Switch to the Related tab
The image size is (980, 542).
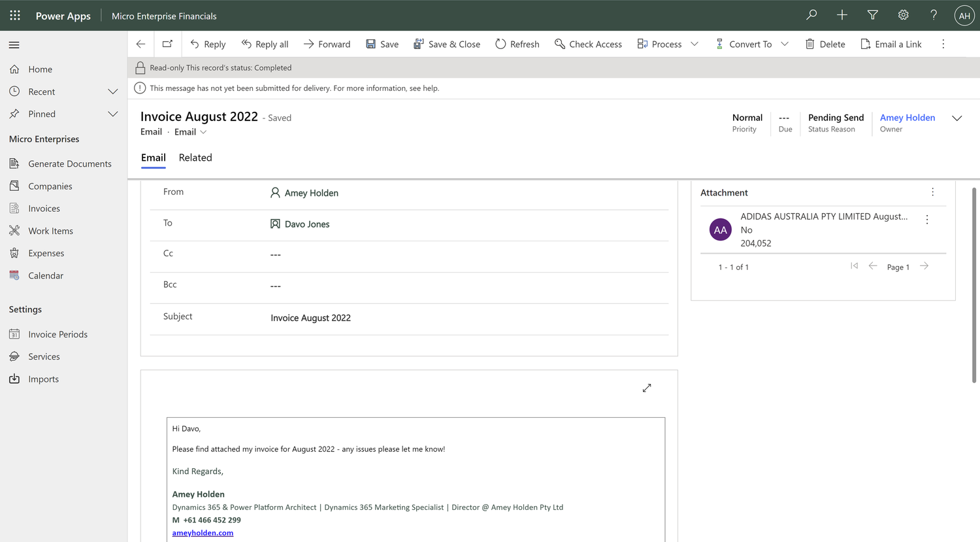pyautogui.click(x=195, y=158)
